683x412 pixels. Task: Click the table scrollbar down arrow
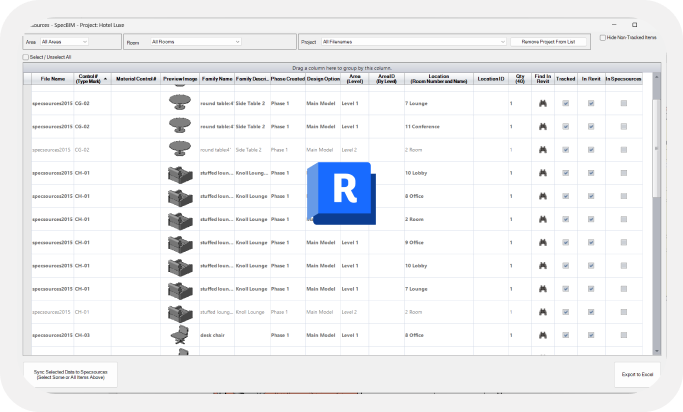click(x=656, y=351)
